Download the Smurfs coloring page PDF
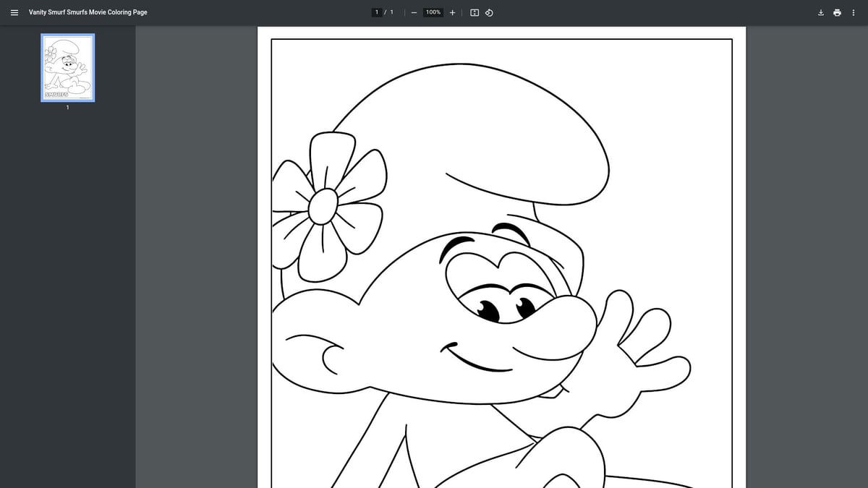Screen dimensions: 868x488 (820, 12)
